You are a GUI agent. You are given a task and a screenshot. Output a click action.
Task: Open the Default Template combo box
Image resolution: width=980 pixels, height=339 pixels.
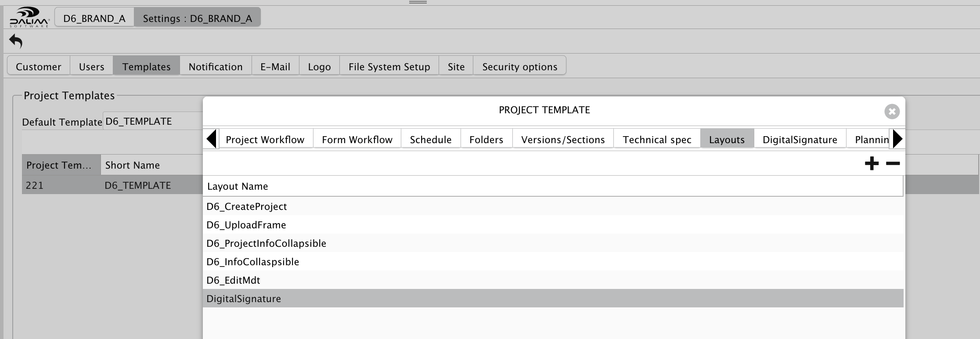coord(153,121)
